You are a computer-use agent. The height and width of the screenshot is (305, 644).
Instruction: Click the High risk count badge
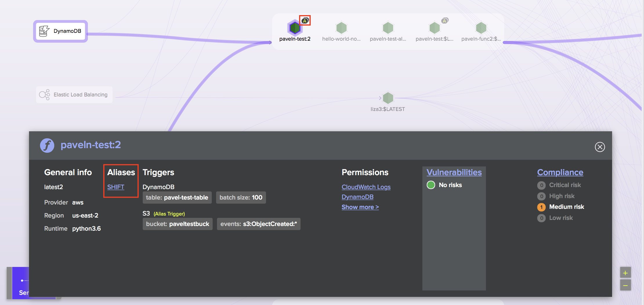click(x=541, y=196)
